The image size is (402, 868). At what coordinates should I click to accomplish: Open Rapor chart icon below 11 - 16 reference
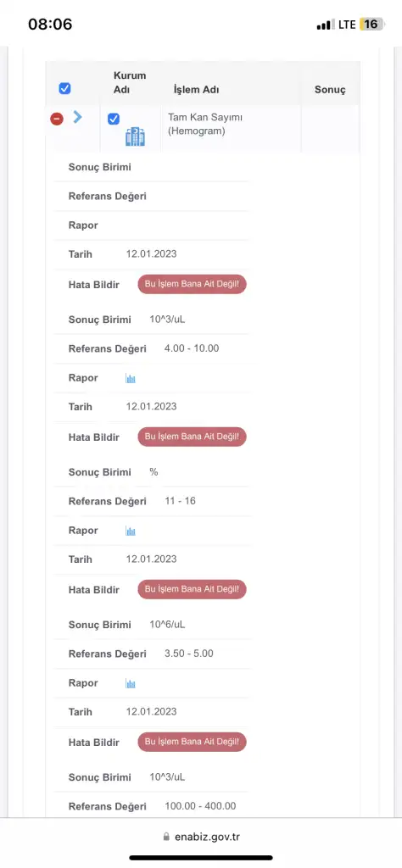131,531
